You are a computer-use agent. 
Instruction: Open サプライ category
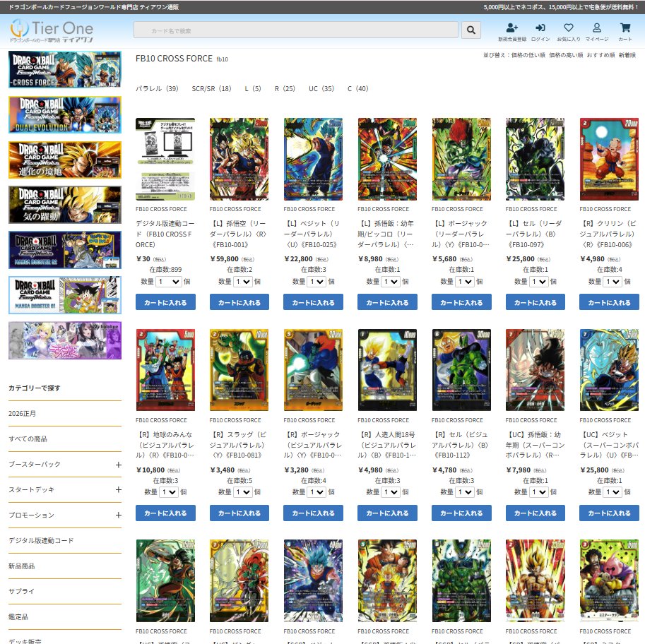pyautogui.click(x=21, y=591)
